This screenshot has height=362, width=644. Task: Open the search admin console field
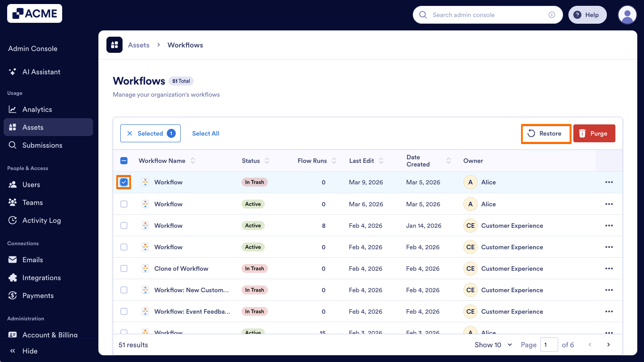pos(487,15)
